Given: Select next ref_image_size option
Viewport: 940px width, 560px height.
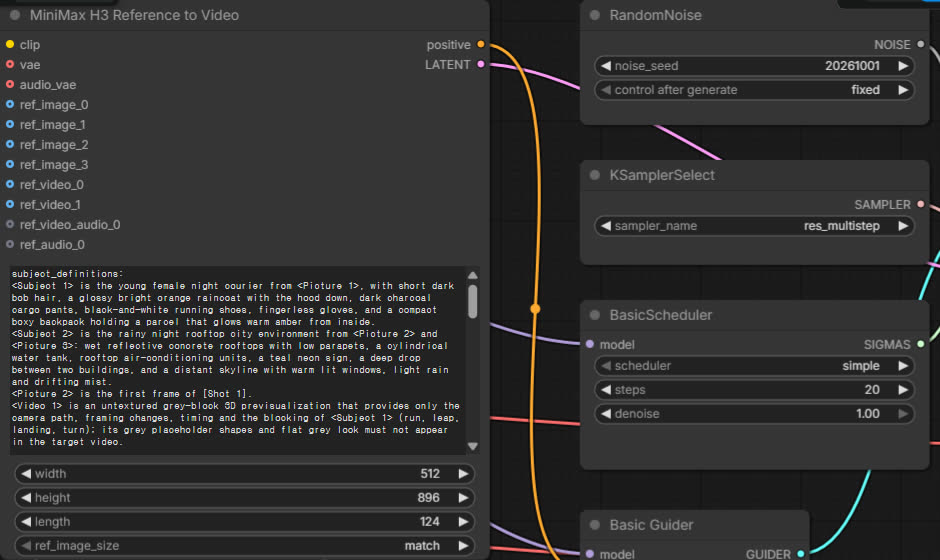Looking at the screenshot, I should click(463, 546).
